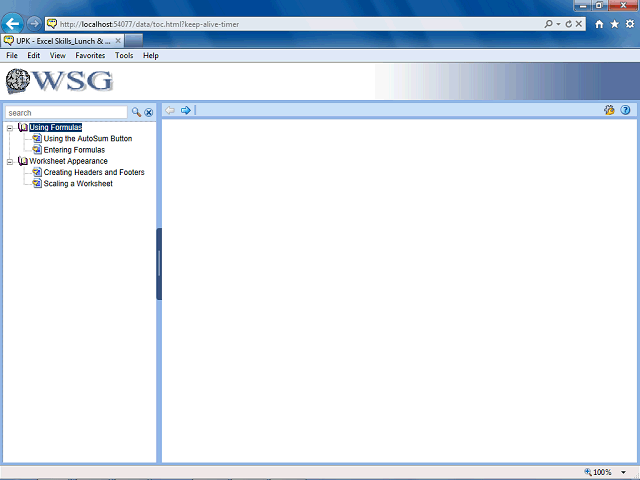
Task: Click the Using the AutoSum Button topic icon
Action: pos(37,138)
